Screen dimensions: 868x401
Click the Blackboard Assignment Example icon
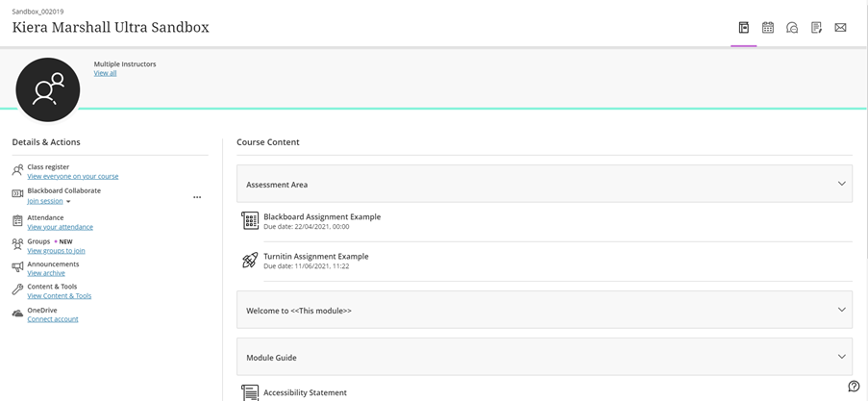coord(250,220)
